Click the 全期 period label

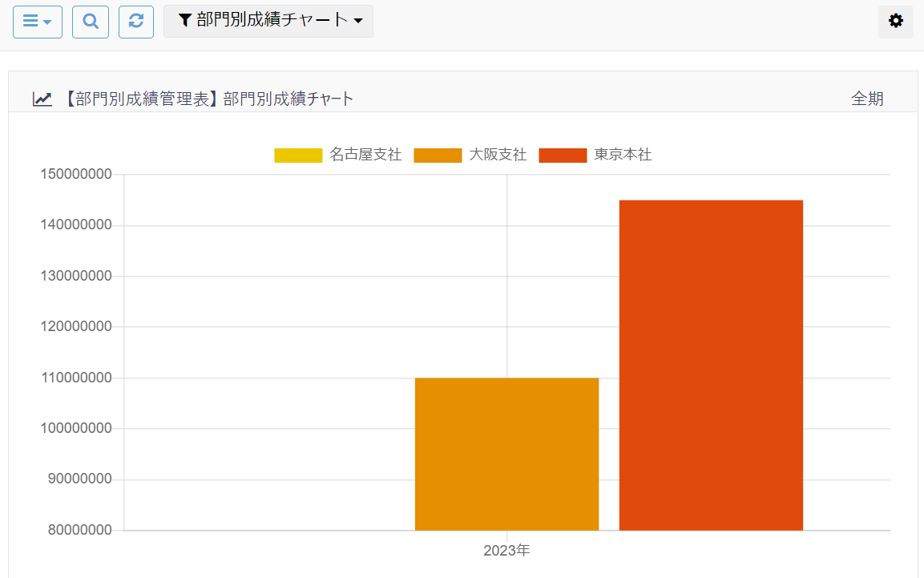click(867, 99)
